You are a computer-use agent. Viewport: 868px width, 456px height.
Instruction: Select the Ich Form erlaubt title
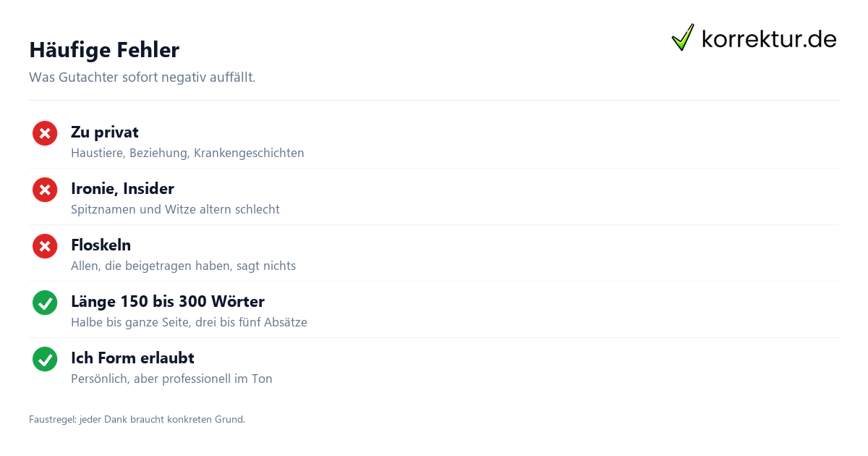pyautogui.click(x=132, y=358)
